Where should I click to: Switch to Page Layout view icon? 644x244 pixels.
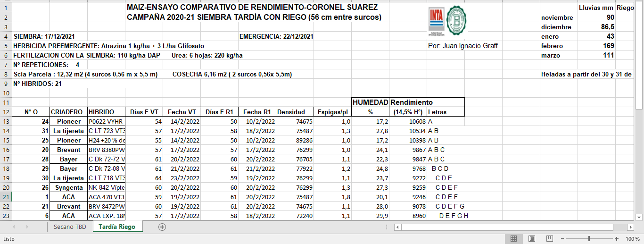531,239
